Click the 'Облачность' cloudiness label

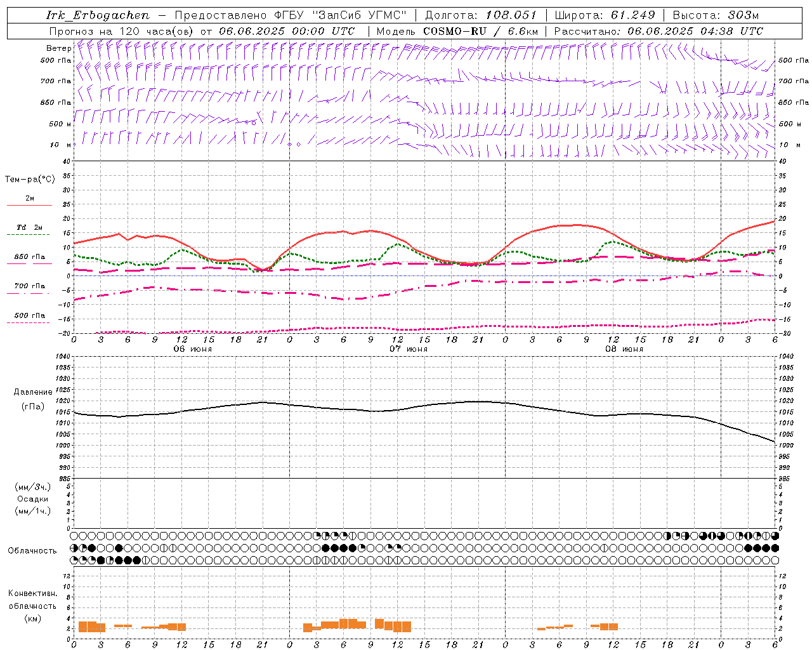pyautogui.click(x=32, y=550)
